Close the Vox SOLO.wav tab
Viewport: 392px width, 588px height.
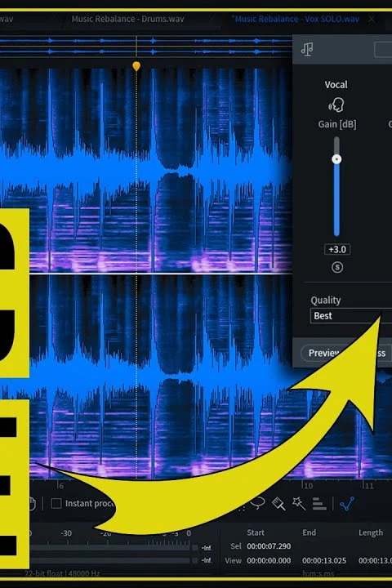371,19
